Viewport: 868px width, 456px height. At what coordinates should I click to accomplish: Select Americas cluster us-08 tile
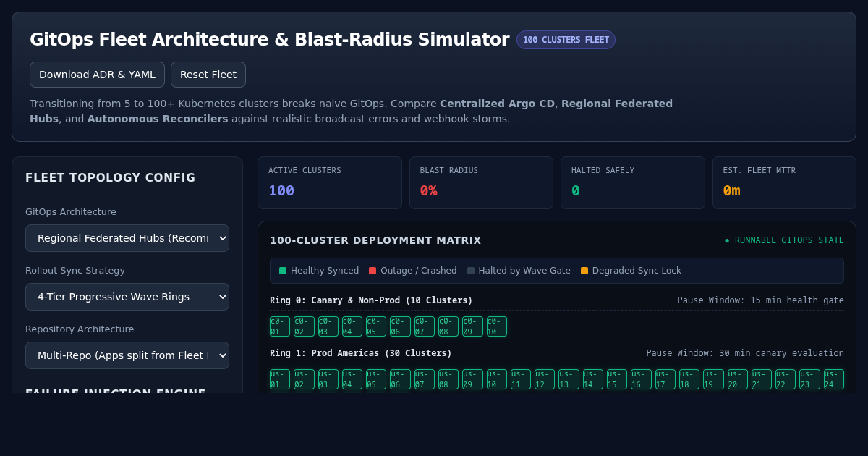click(448, 379)
